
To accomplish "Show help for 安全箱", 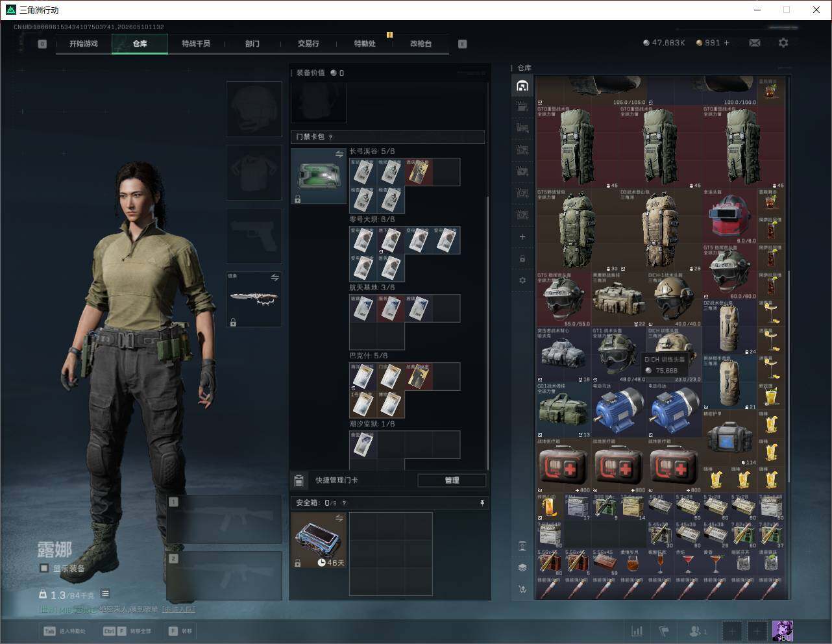I will coord(344,503).
